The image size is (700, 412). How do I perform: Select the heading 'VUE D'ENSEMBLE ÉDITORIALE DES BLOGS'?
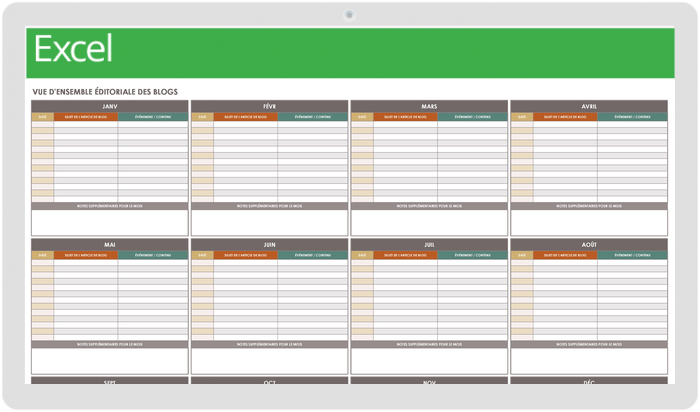(105, 92)
